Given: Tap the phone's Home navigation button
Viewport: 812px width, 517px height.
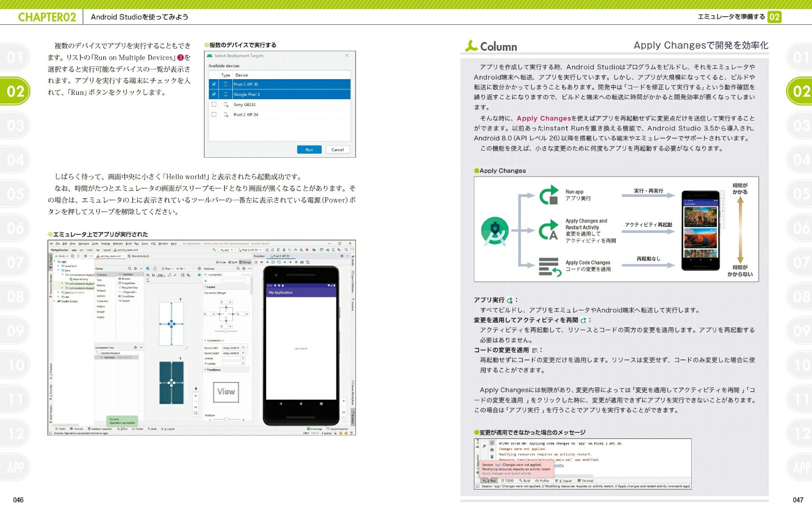Looking at the screenshot, I should click(x=301, y=404).
